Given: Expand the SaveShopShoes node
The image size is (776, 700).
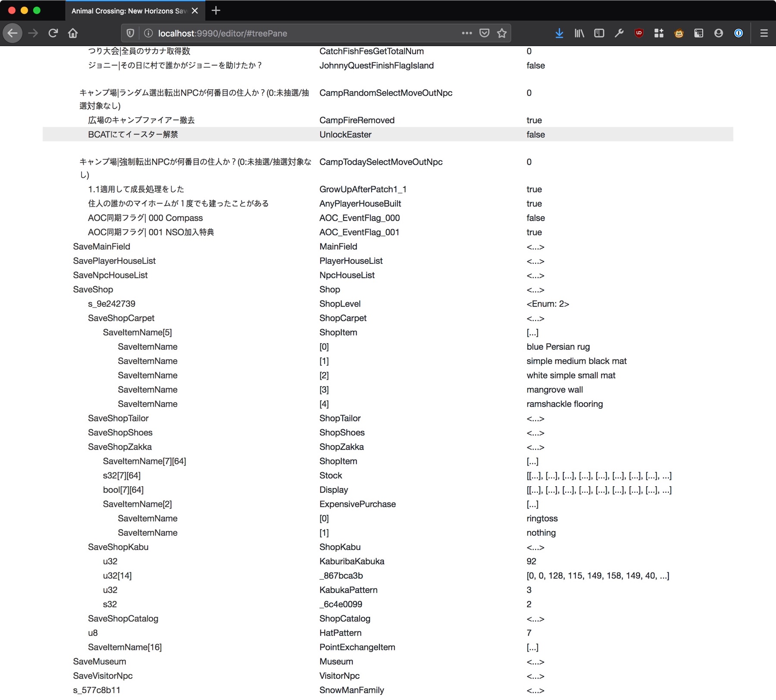Looking at the screenshot, I should pyautogui.click(x=120, y=432).
